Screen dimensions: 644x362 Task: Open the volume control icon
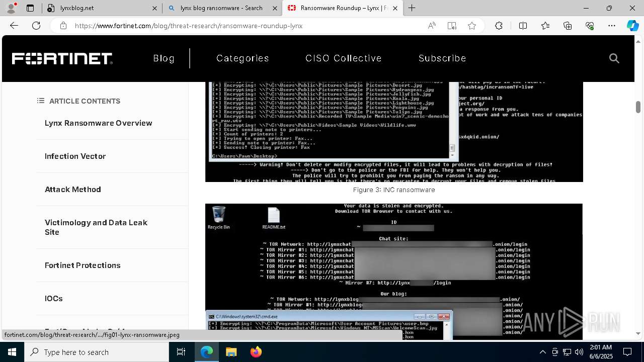click(x=579, y=352)
